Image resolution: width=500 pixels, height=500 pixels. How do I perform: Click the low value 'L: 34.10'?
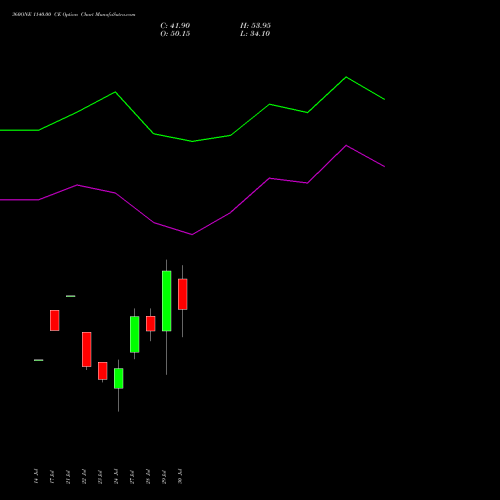click(x=255, y=34)
